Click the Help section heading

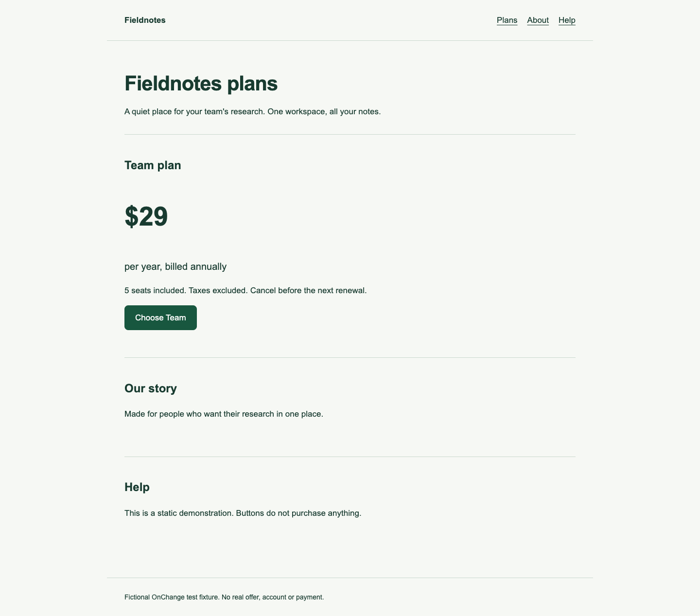click(x=137, y=487)
